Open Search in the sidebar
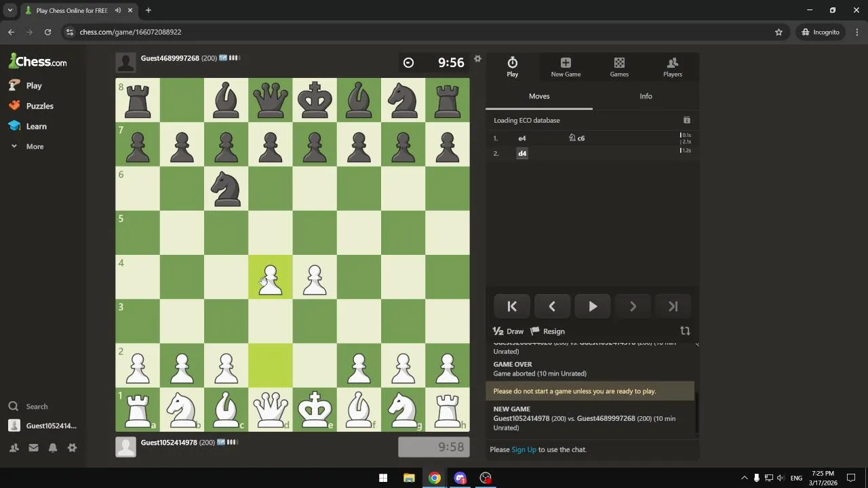Viewport: 868px width, 488px height. (x=28, y=407)
